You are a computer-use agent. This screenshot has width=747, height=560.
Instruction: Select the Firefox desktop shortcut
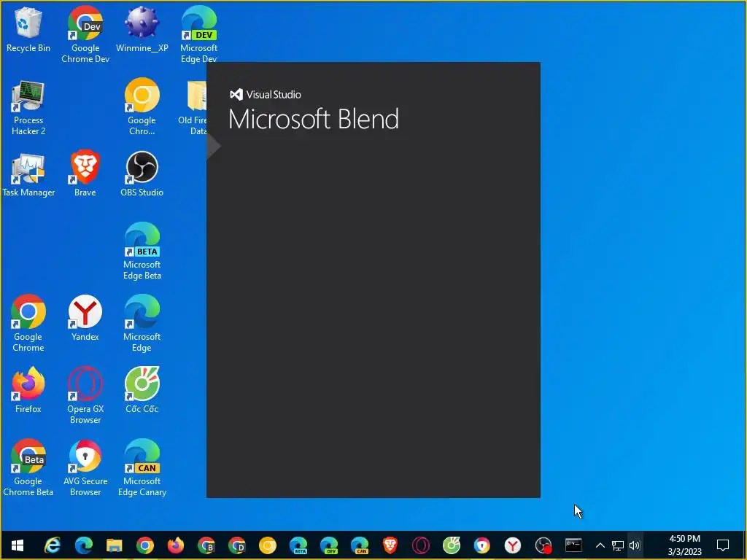28,390
